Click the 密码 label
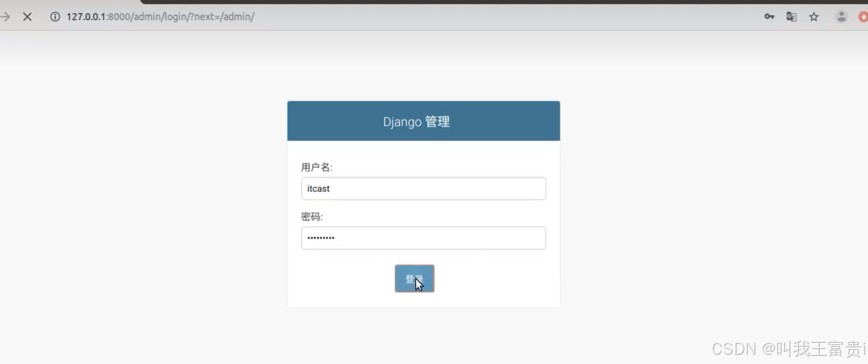Screen dimensions: 868x364 click(312, 217)
